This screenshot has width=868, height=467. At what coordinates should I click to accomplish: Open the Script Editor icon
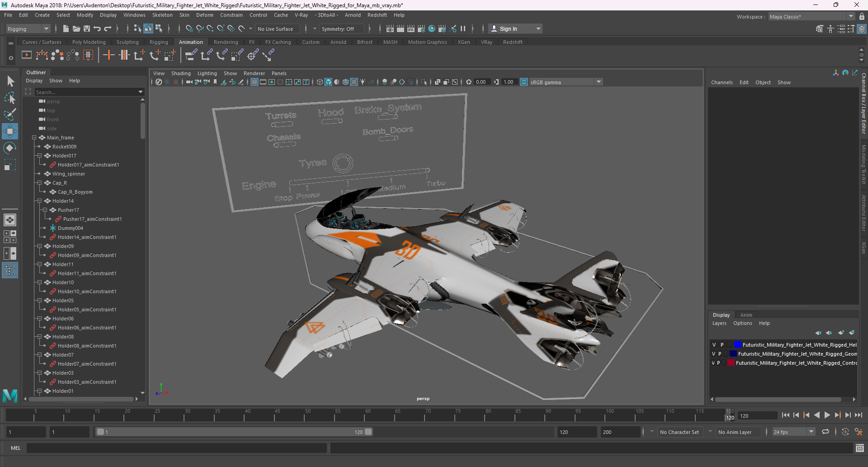tap(860, 448)
